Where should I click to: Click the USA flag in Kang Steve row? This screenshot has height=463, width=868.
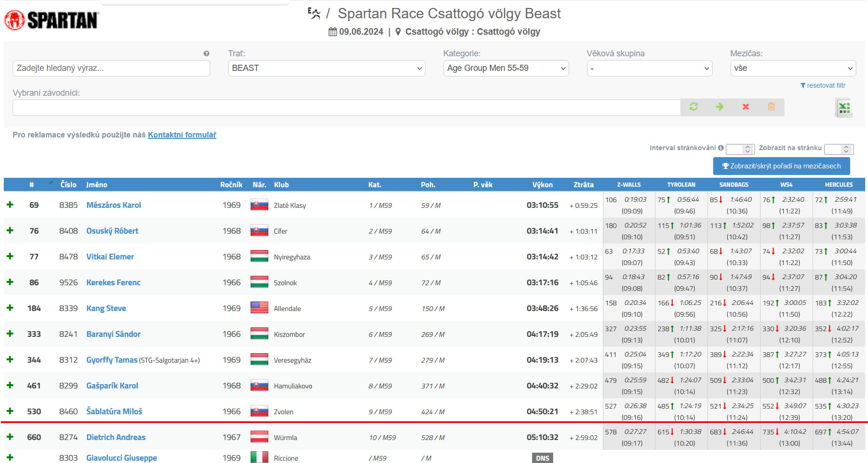[259, 308]
